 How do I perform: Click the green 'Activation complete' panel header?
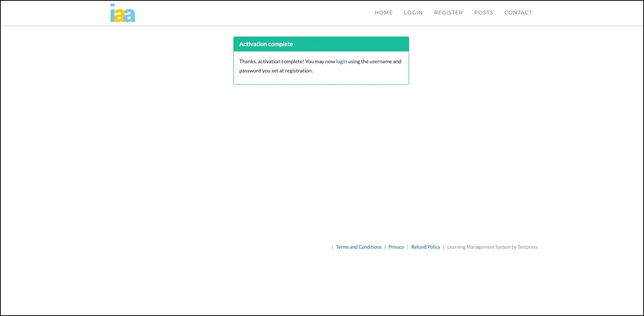[x=321, y=44]
